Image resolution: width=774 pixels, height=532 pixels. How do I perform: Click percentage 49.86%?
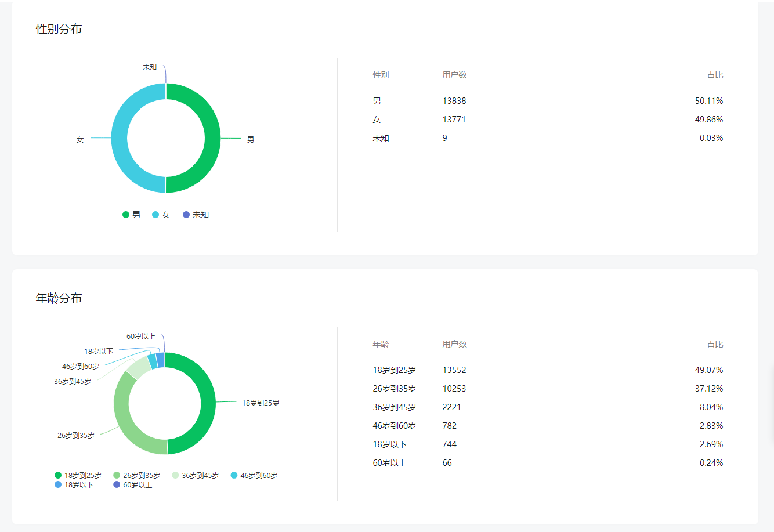point(709,120)
